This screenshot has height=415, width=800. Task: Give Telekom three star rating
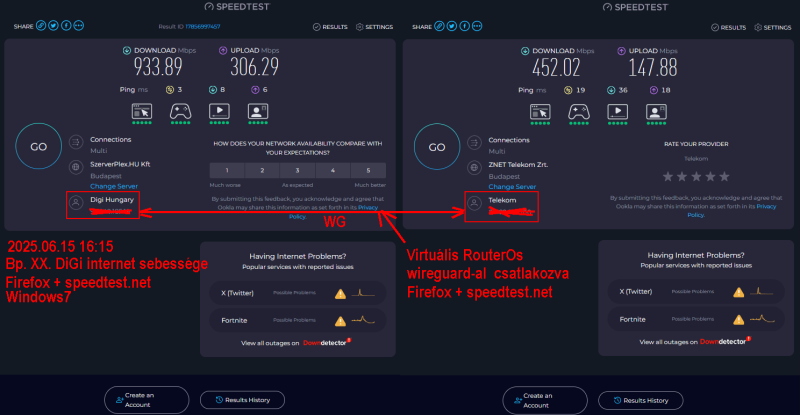(x=696, y=177)
